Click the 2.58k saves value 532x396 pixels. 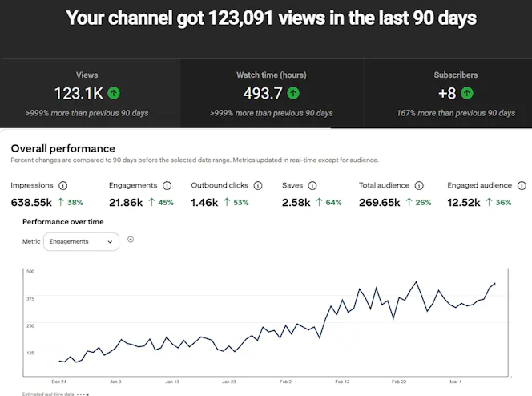click(296, 203)
